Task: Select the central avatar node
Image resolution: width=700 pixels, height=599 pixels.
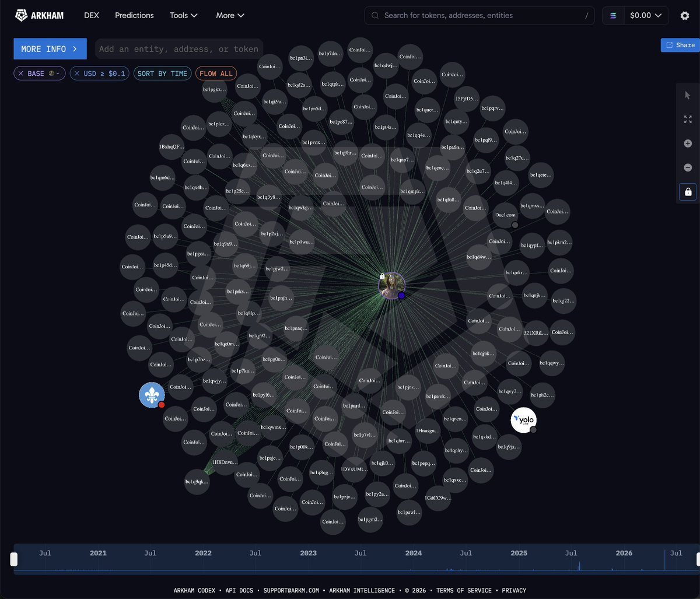Action: click(391, 286)
